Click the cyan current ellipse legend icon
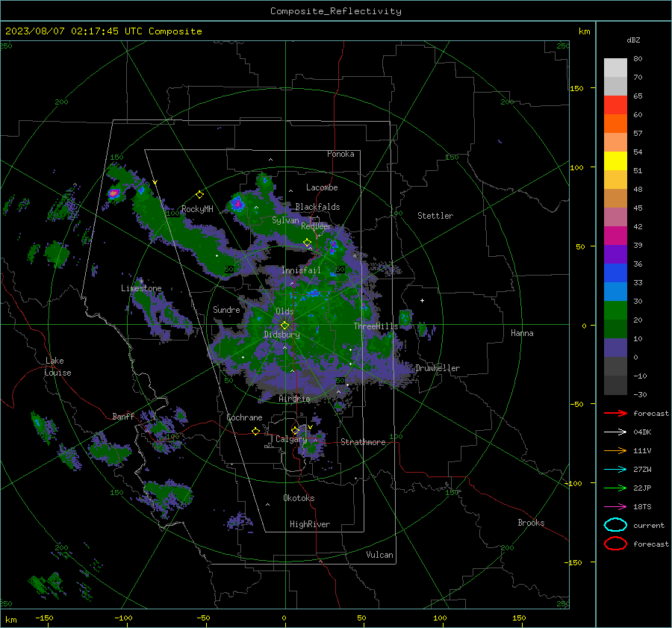The height and width of the screenshot is (628, 672). pos(615,525)
